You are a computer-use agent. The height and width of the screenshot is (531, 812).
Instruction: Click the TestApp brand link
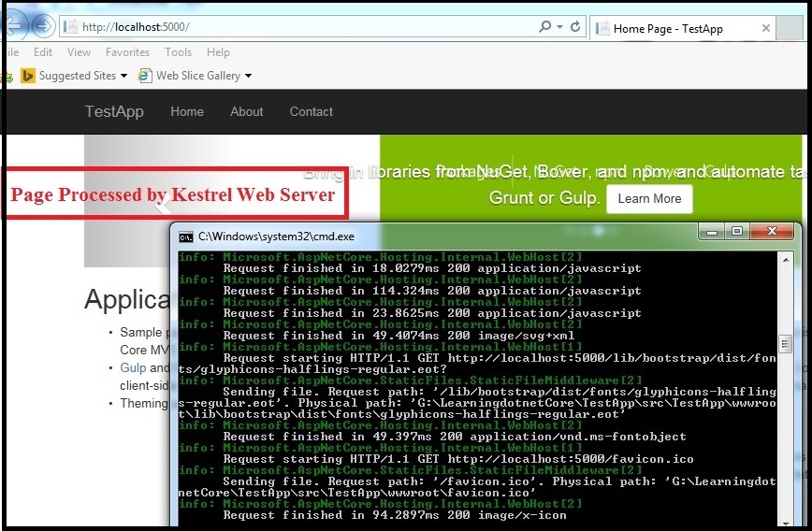point(114,111)
